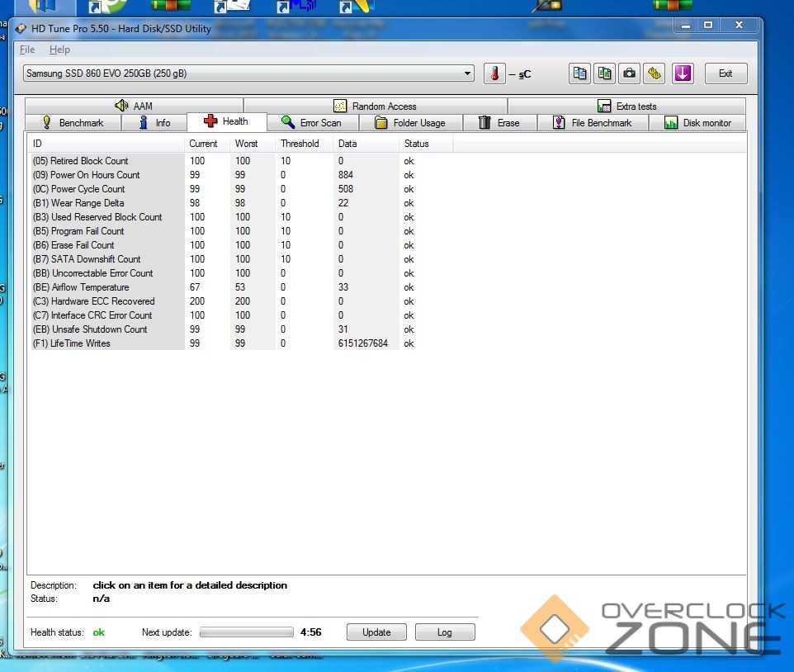Image resolution: width=794 pixels, height=672 pixels.
Task: Switch to the Disk monitor tab
Action: (x=697, y=122)
